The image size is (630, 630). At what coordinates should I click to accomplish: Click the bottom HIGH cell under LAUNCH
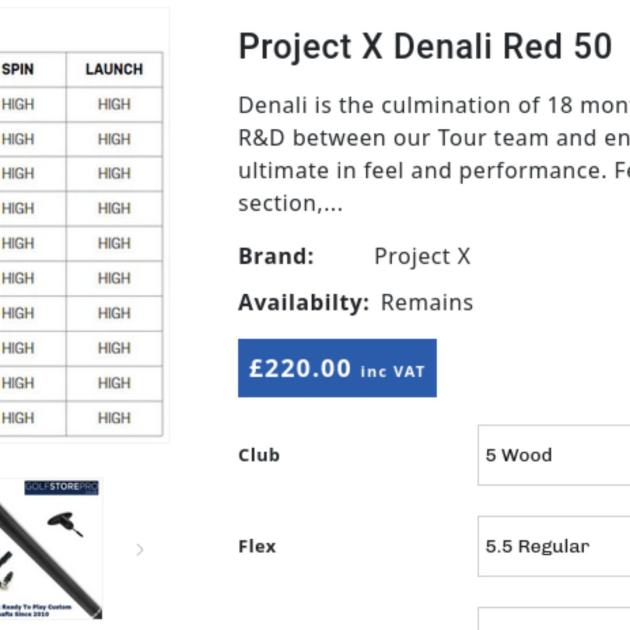[114, 417]
